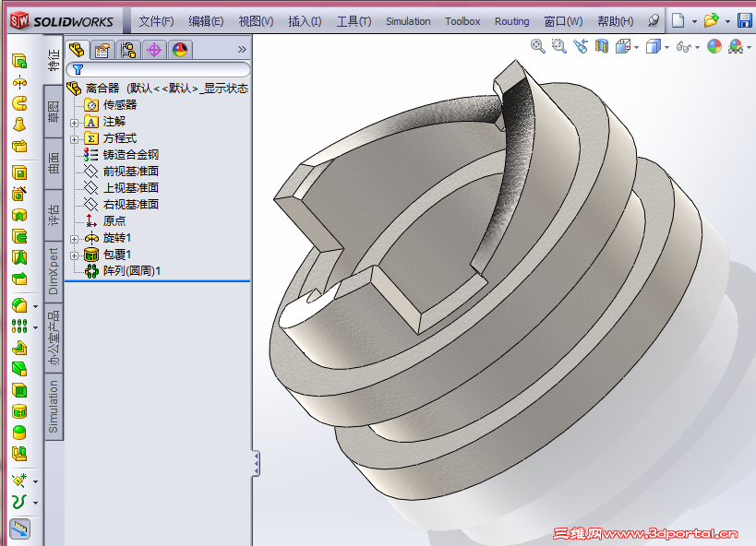Click the panel collapse handle on splitter
This screenshot has height=546, width=756.
tap(256, 464)
